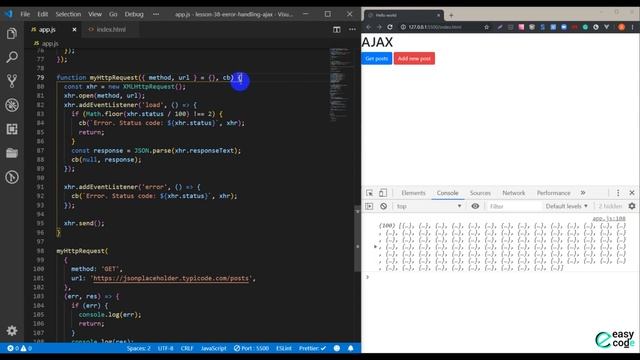Expand the logged array of 100 objects

[x=376, y=247]
